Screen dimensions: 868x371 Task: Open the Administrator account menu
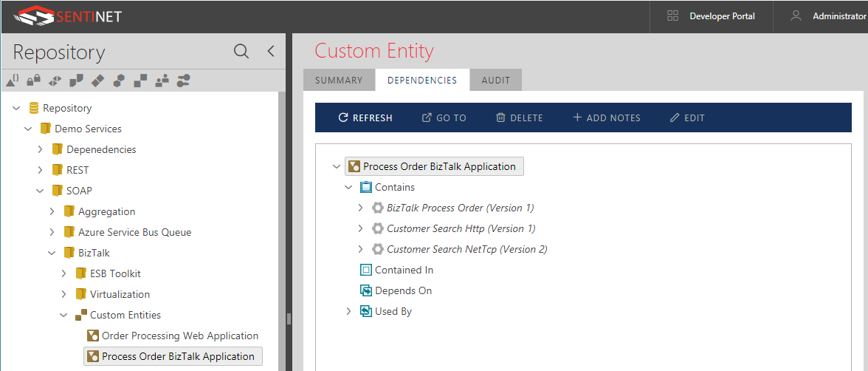click(x=838, y=16)
